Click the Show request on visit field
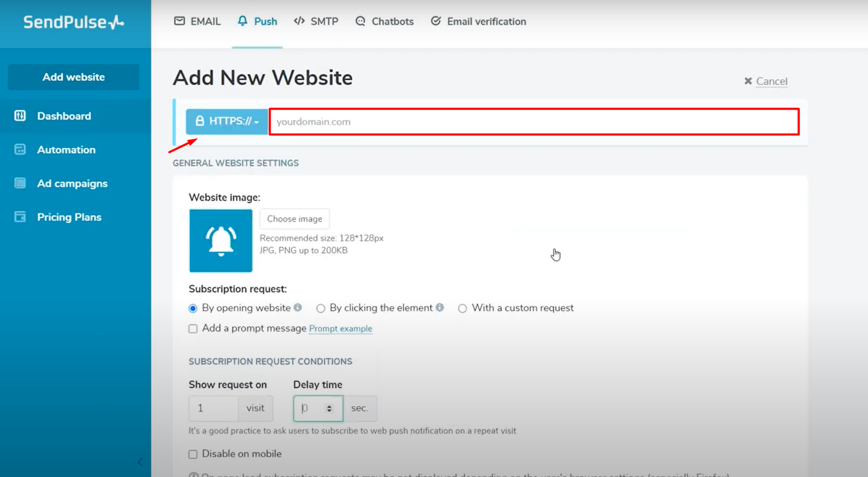 tap(213, 408)
